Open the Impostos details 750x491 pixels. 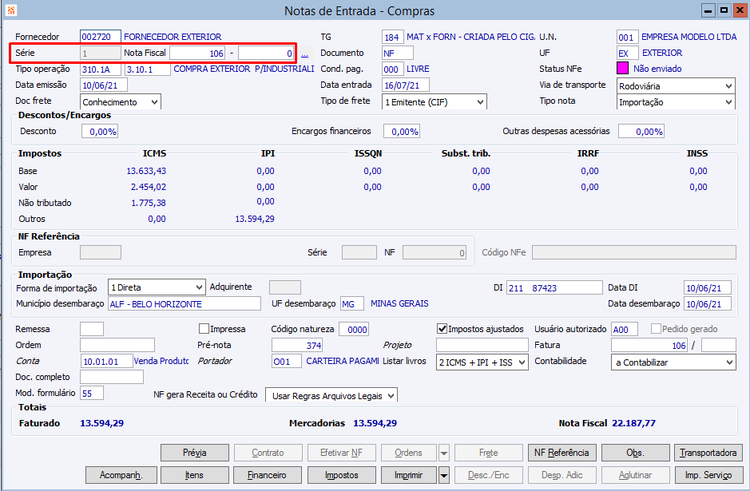[x=341, y=475]
